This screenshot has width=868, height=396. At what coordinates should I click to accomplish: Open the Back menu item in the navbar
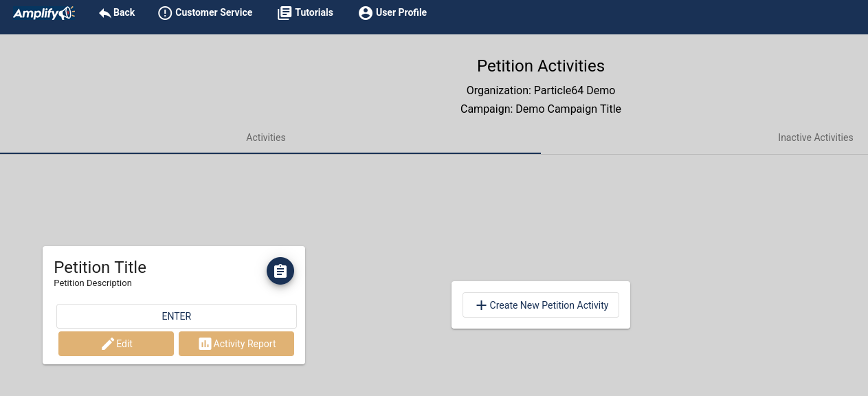[x=117, y=12]
